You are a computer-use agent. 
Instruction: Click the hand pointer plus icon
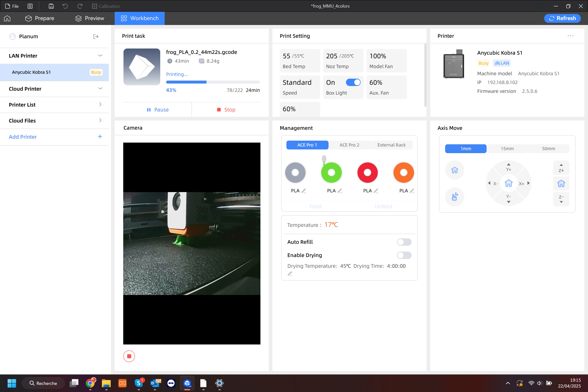[x=454, y=197]
